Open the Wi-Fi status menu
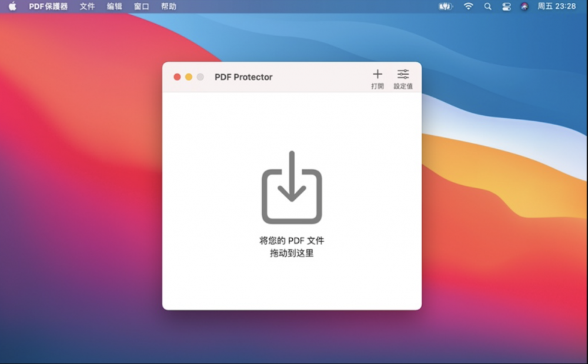The height and width of the screenshot is (364, 588). pyautogui.click(x=468, y=6)
